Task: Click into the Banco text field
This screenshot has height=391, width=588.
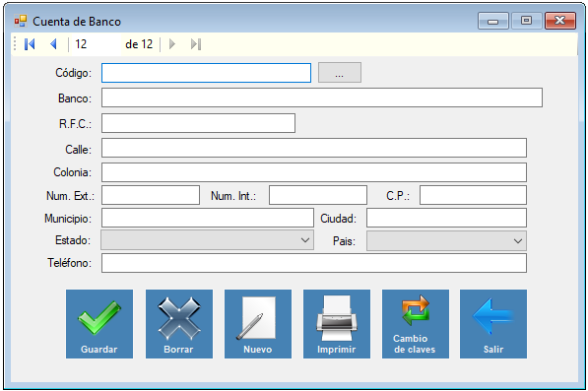Action: (322, 98)
